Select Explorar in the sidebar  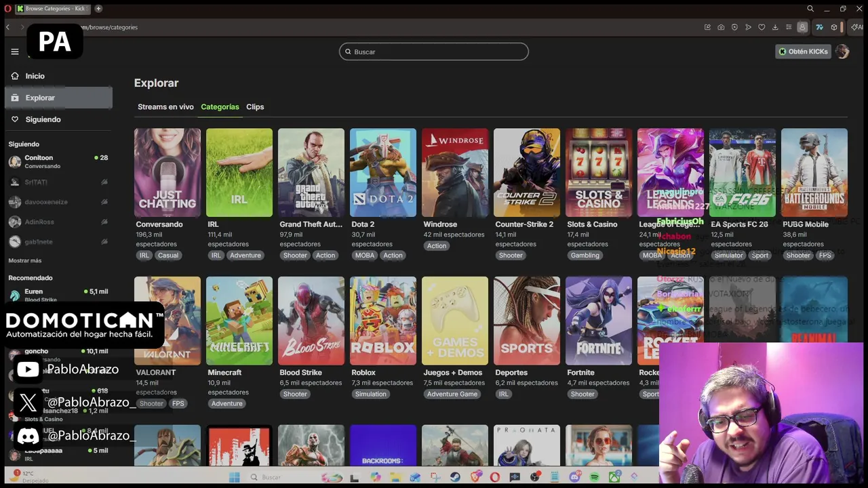pyautogui.click(x=58, y=98)
